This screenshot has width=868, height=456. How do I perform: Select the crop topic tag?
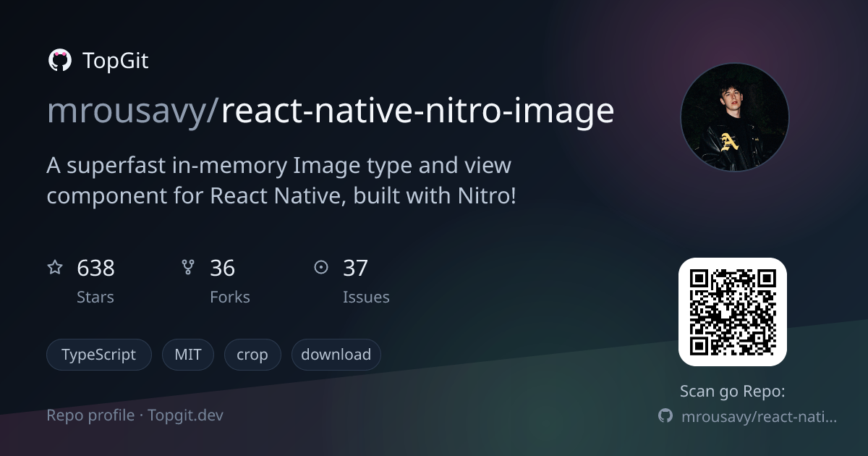252,355
